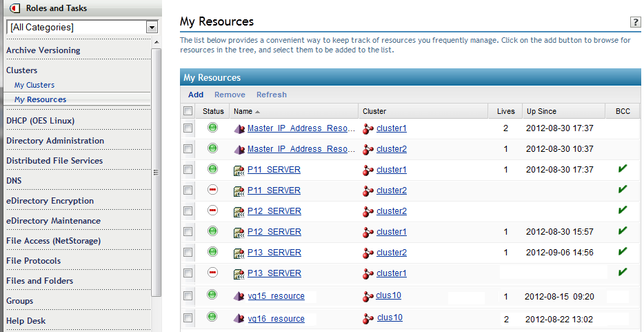The width and height of the screenshot is (644, 332).
Task: Click offline status icon for P11_SERVER on cluster2
Action: click(212, 189)
